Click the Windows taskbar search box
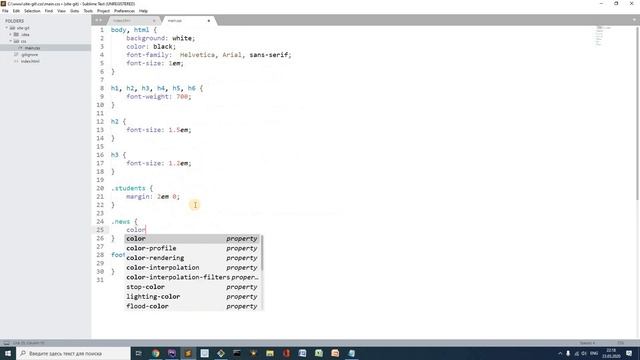The height and width of the screenshot is (360, 640). pyautogui.click(x=73, y=353)
